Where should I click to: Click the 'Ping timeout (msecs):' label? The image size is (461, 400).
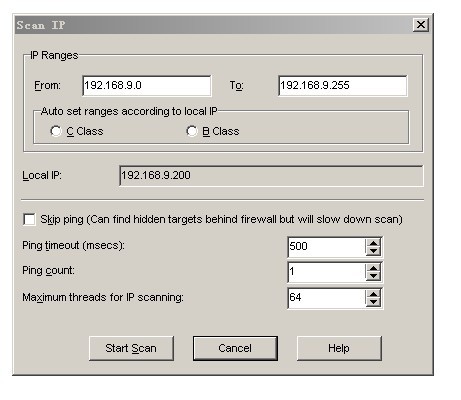tap(73, 246)
